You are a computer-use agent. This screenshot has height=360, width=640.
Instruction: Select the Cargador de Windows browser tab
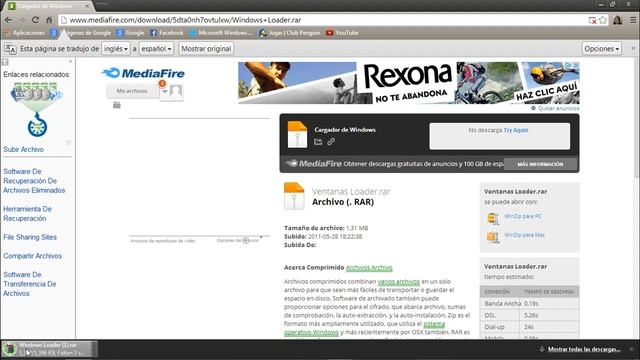point(48,6)
